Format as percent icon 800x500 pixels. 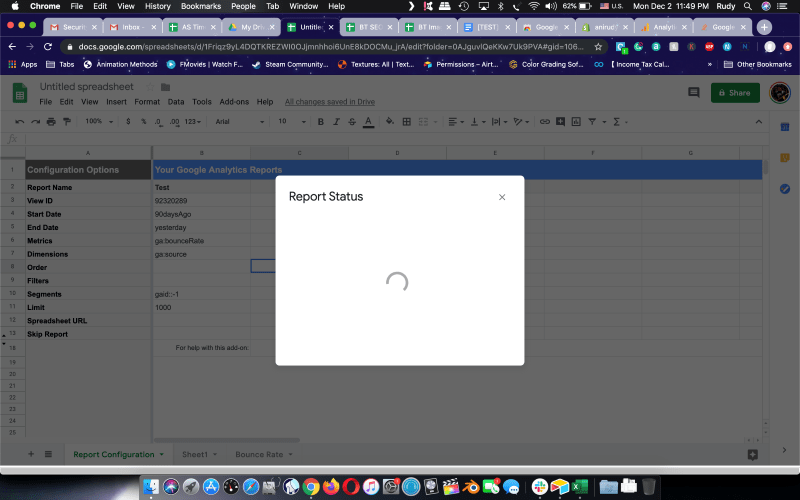click(143, 121)
